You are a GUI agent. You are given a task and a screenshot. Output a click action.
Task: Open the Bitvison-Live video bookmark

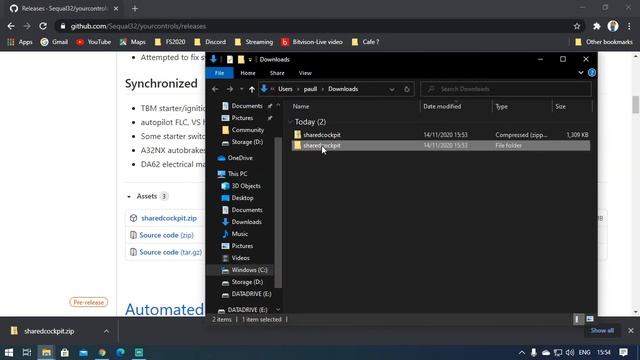[312, 42]
